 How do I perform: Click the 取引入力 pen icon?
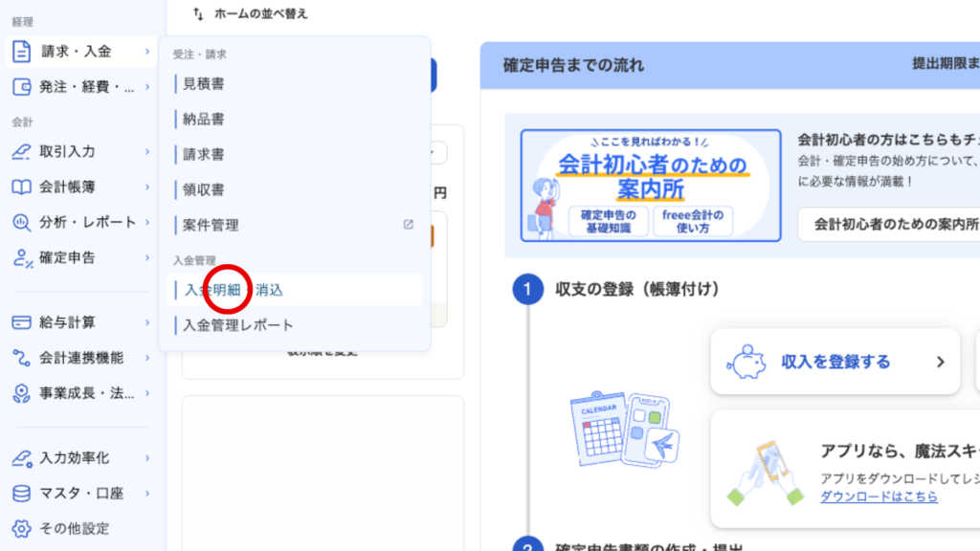coord(21,151)
